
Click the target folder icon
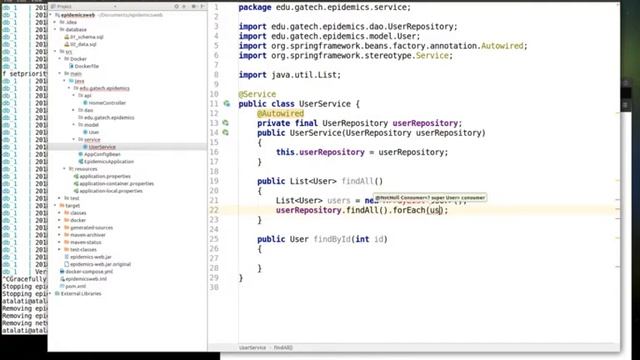[62, 206]
